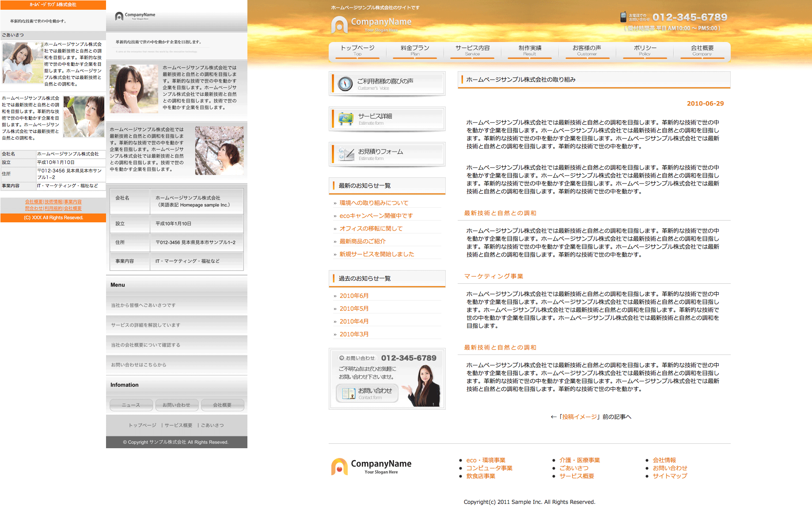Click the mobile template CompanyName logo
The width and height of the screenshot is (812, 507).
pos(135,16)
